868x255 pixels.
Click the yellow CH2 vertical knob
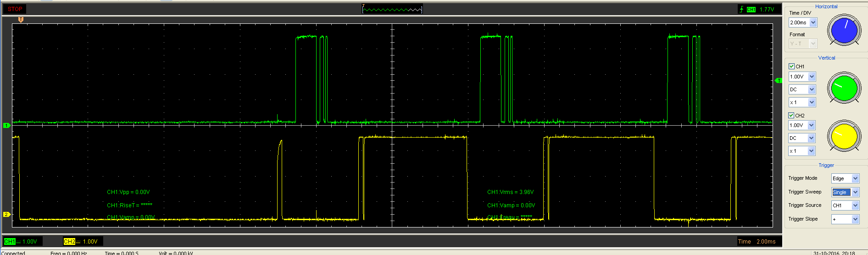pyautogui.click(x=844, y=136)
